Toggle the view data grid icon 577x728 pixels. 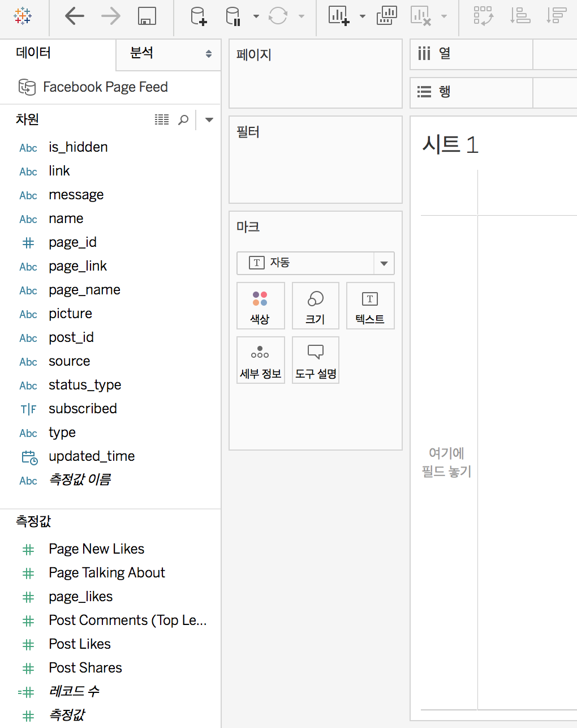coord(162,119)
